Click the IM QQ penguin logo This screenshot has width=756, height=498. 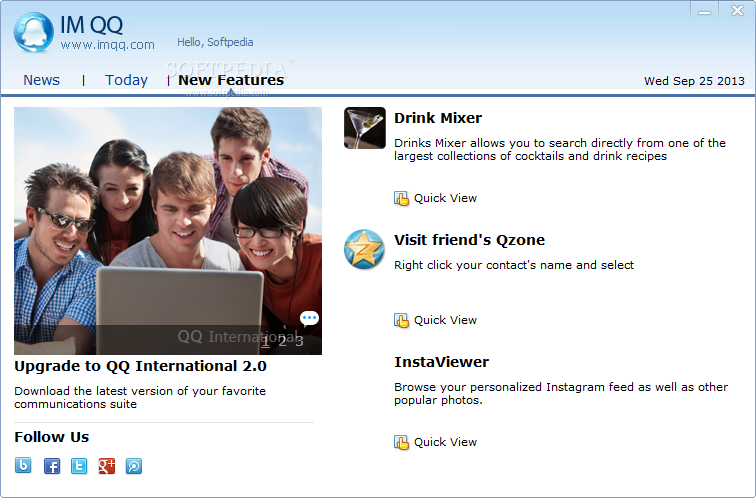(x=34, y=32)
